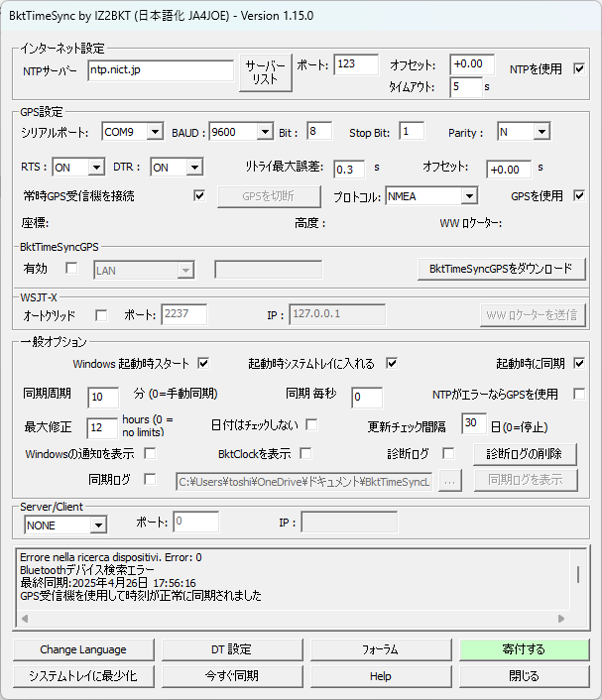Click the GPSを切断 button
The width and height of the screenshot is (602, 700).
[x=269, y=196]
